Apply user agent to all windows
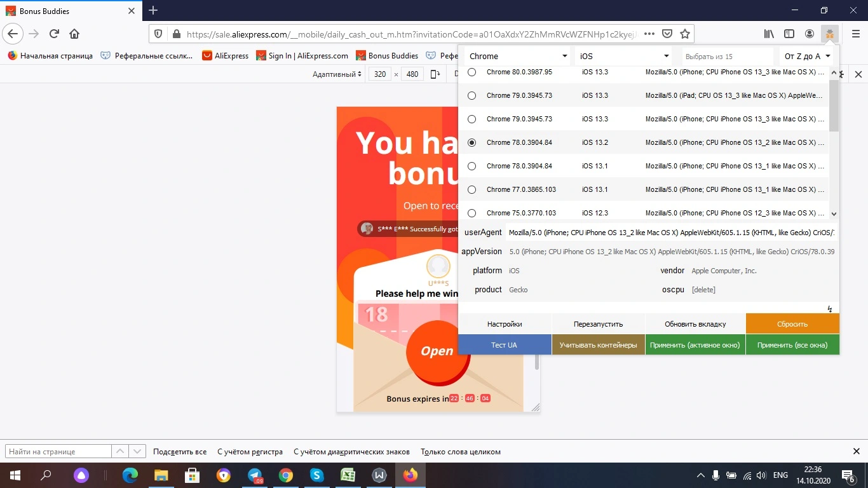 point(792,345)
